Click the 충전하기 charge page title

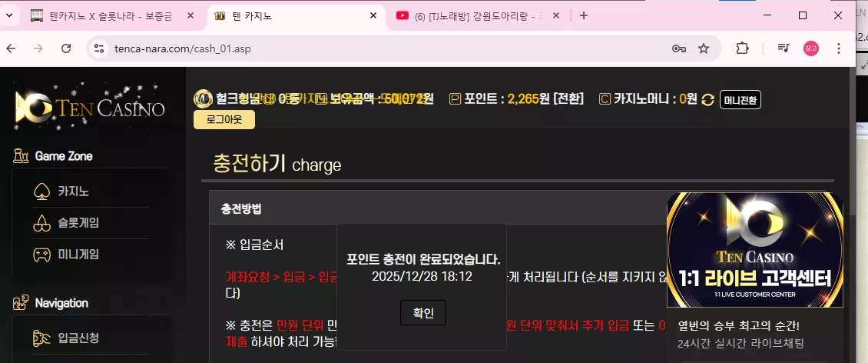pyautogui.click(x=277, y=164)
